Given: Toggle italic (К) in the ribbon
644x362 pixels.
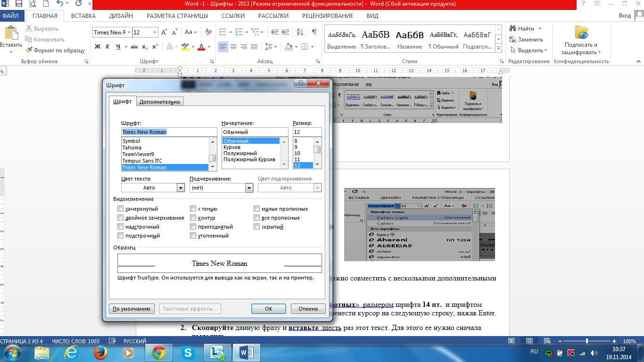Looking at the screenshot, I should pyautogui.click(x=108, y=47).
